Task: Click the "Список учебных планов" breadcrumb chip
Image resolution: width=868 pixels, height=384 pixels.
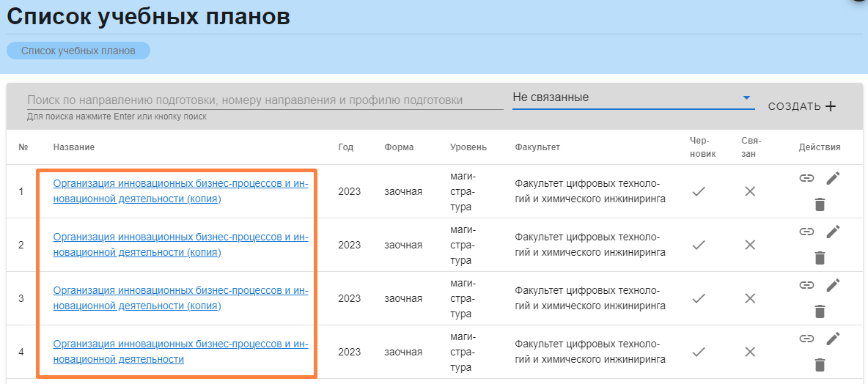Action: 78,51
